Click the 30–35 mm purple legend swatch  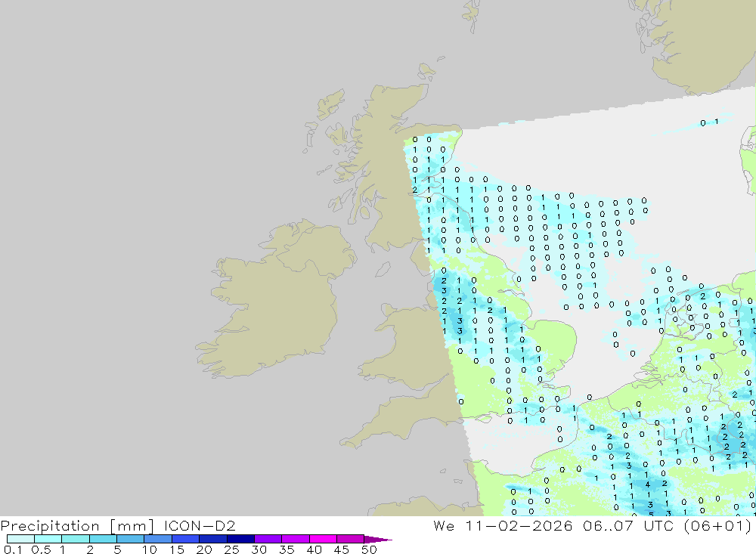268,539
